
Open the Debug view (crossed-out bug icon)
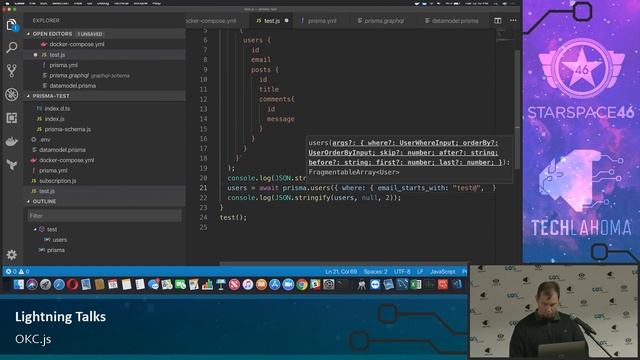(12, 94)
